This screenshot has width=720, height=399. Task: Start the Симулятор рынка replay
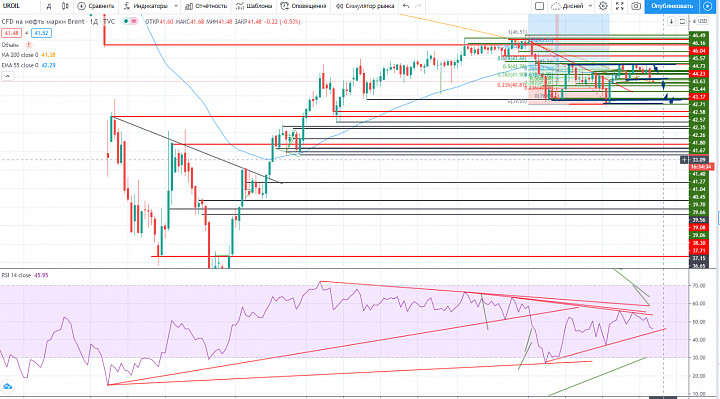click(x=365, y=6)
